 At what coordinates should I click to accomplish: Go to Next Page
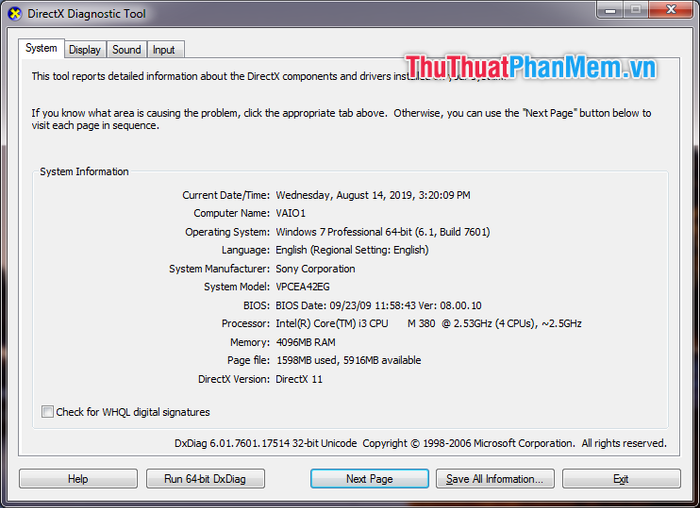(x=369, y=479)
